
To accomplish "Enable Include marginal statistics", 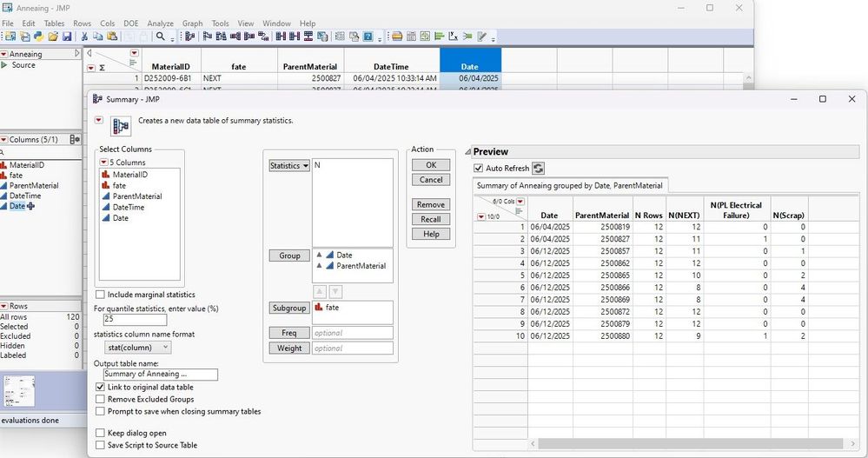I will point(100,295).
